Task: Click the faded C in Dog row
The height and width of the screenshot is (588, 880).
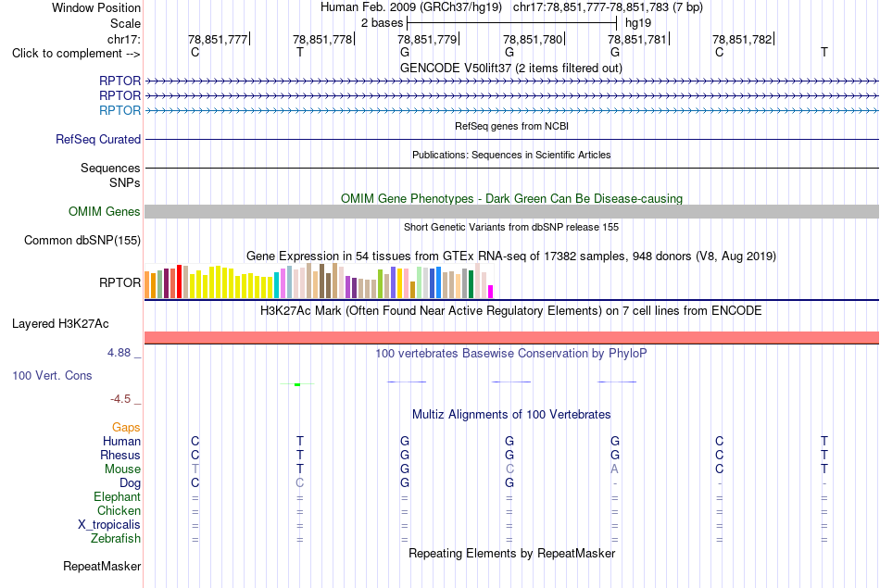Action: coord(300,483)
